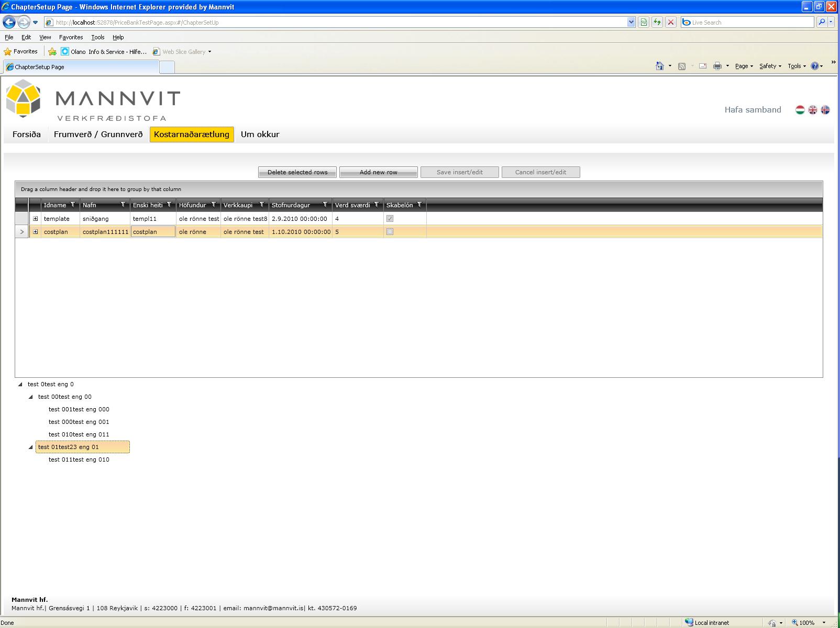Click the Add new row button
The image size is (840, 628).
point(379,172)
